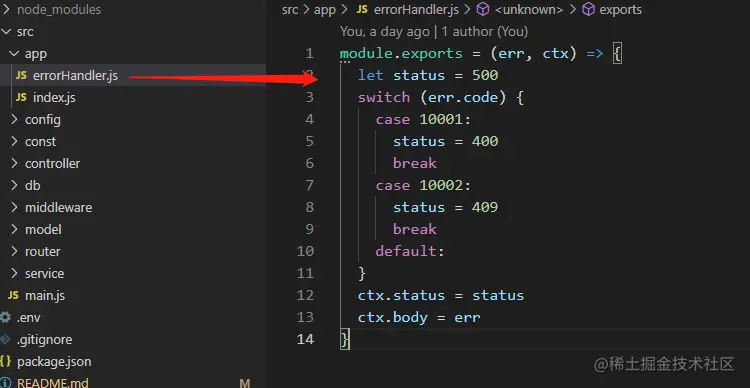
Task: Open the errorHandler.js file in explorer
Action: click(x=75, y=76)
